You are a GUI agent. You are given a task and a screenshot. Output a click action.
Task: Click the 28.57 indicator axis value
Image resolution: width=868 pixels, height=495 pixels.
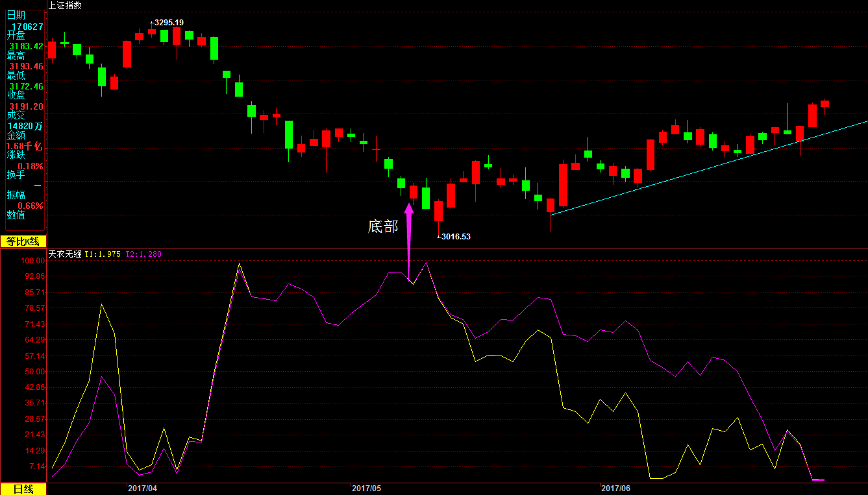coord(35,419)
